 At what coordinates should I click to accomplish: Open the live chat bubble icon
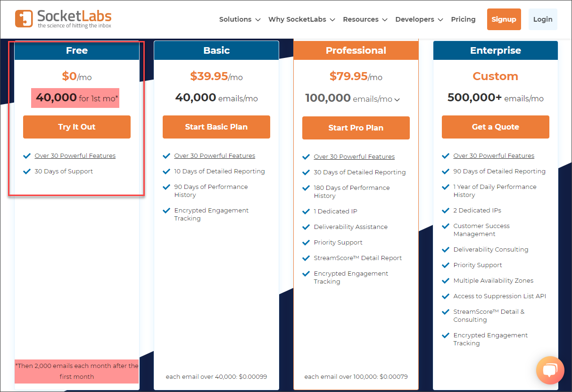[550, 370]
